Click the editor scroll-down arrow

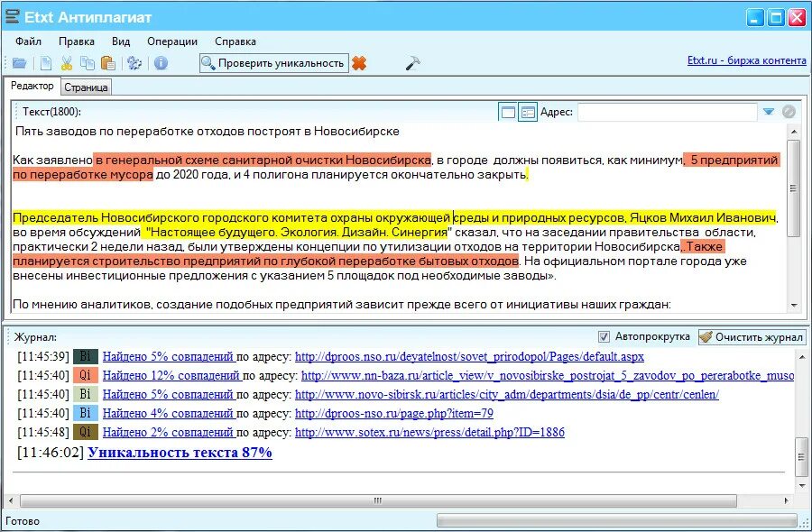click(x=793, y=306)
